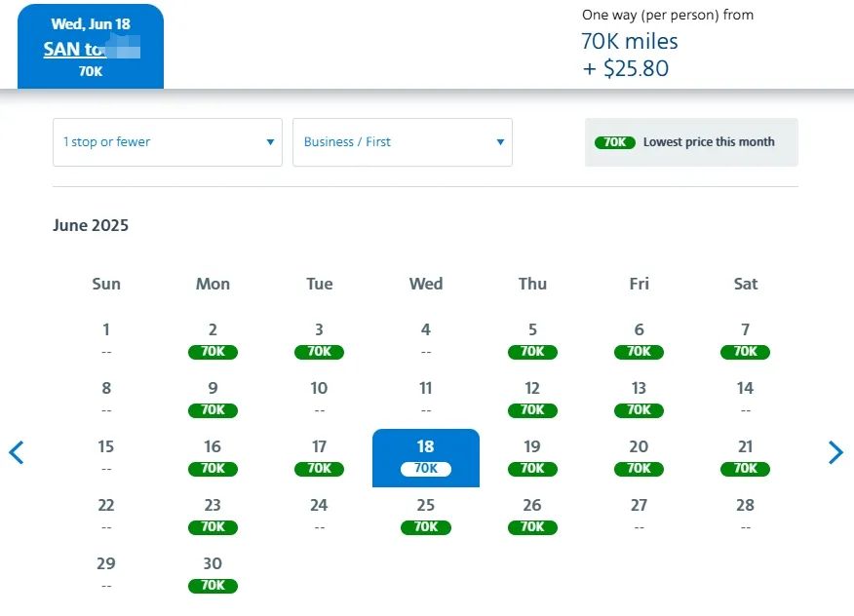
Task: Select Saturday June 7 fare
Action: click(745, 340)
